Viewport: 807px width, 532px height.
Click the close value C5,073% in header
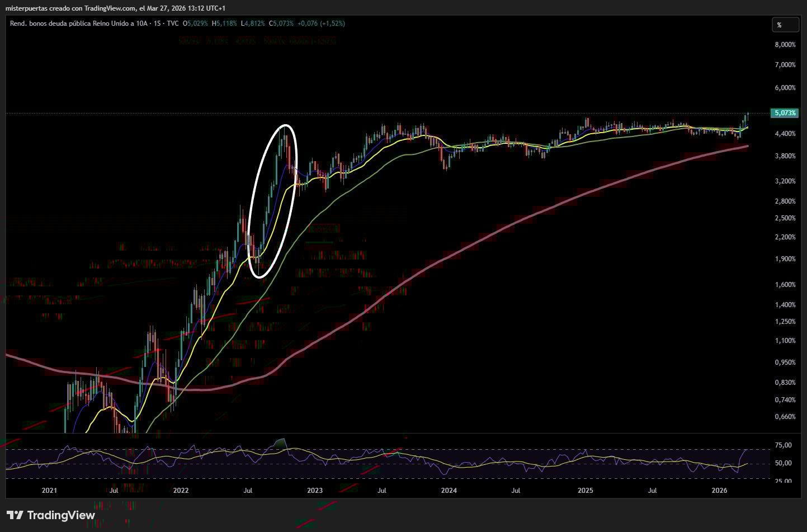(x=281, y=23)
